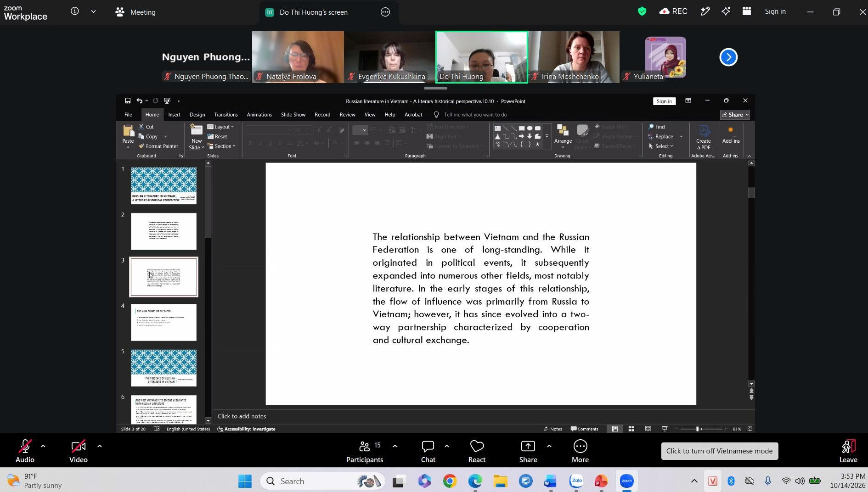The width and height of the screenshot is (868, 492).
Task: Open Zoom AI Companion sparkle icon
Action: (x=726, y=11)
